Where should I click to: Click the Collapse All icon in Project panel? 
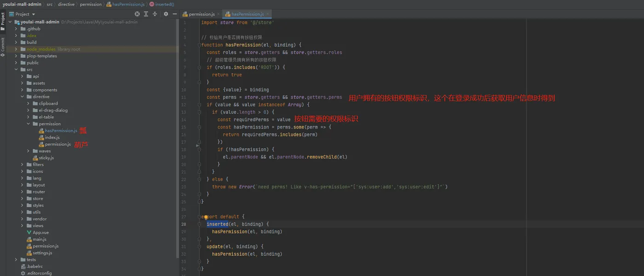[155, 14]
